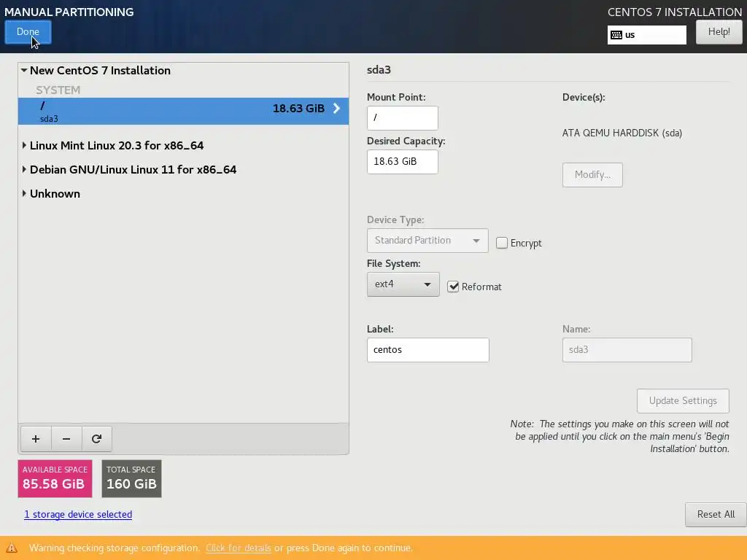Uncheck the Reformat checkbox

(453, 287)
